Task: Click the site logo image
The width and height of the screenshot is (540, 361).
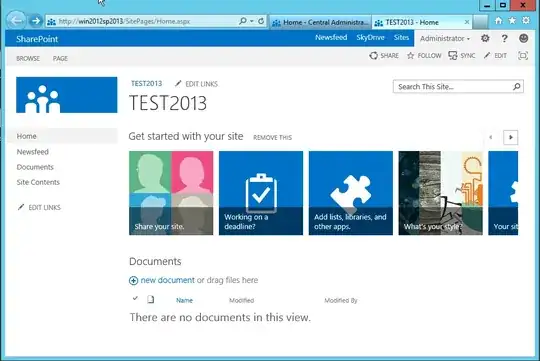Action: pos(66,95)
